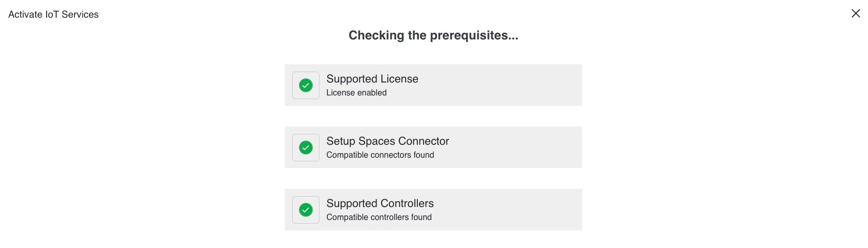Viewport: 868px width, 248px height.
Task: Click the 'Setup Spaces Connector' row title
Action: point(387,141)
